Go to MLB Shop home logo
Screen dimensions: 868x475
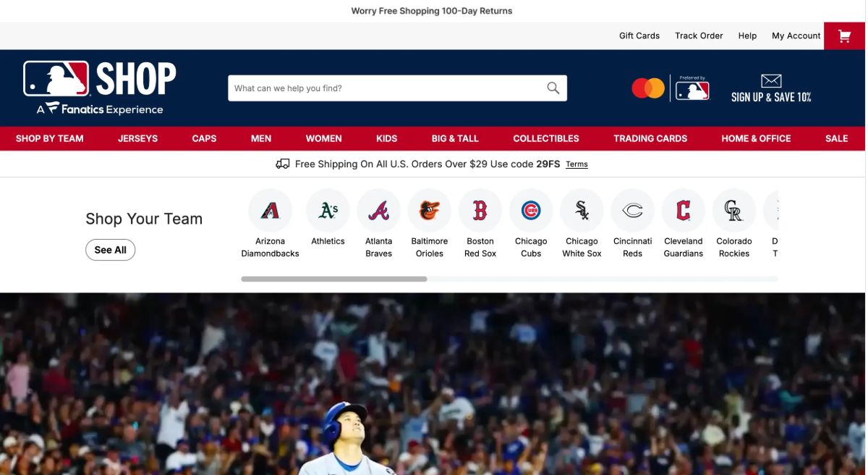tap(100, 88)
